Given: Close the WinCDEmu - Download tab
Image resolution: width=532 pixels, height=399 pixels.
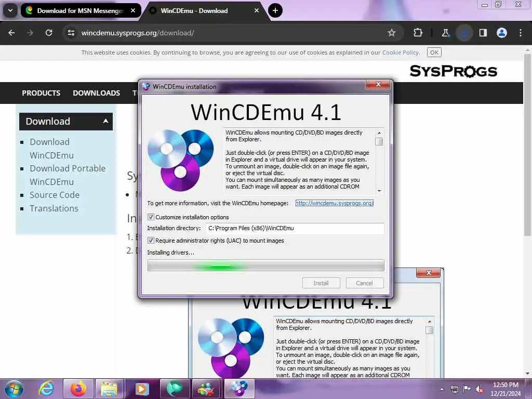Looking at the screenshot, I should (x=257, y=10).
